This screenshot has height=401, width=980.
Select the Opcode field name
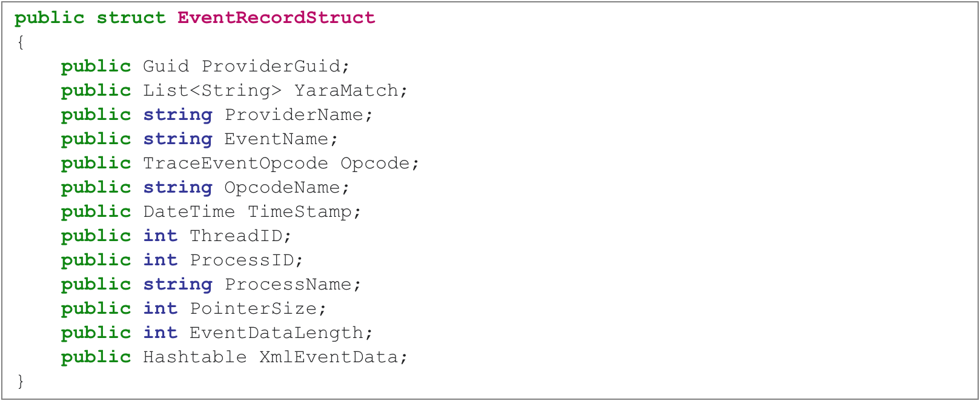point(375,163)
